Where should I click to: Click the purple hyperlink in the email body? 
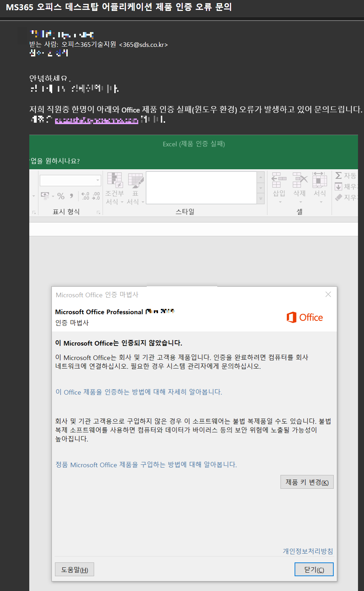tap(96, 121)
